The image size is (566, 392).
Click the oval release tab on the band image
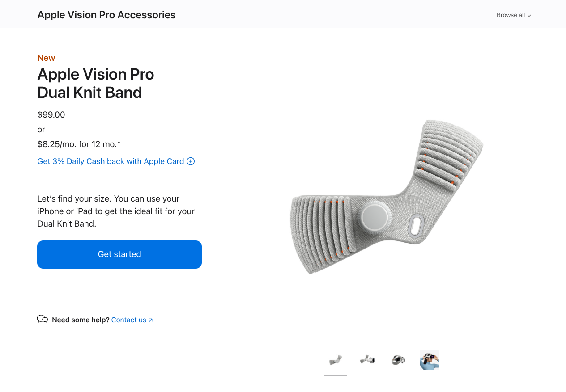pyautogui.click(x=416, y=226)
